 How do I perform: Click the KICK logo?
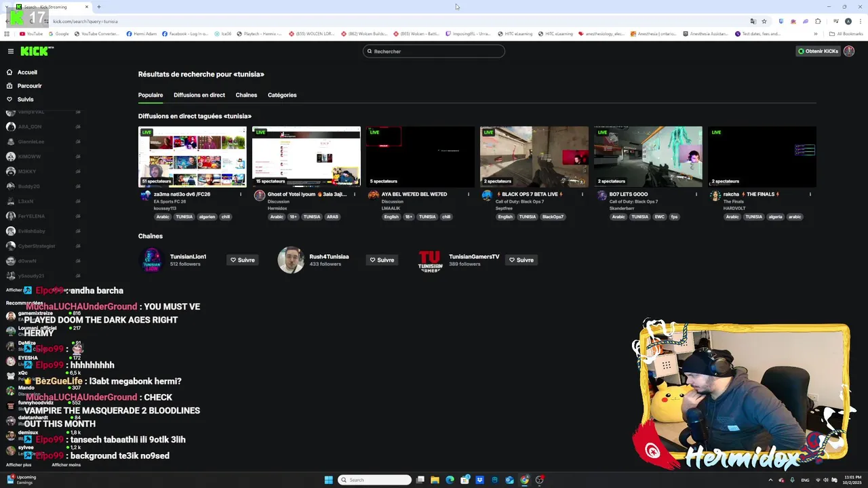(x=37, y=51)
